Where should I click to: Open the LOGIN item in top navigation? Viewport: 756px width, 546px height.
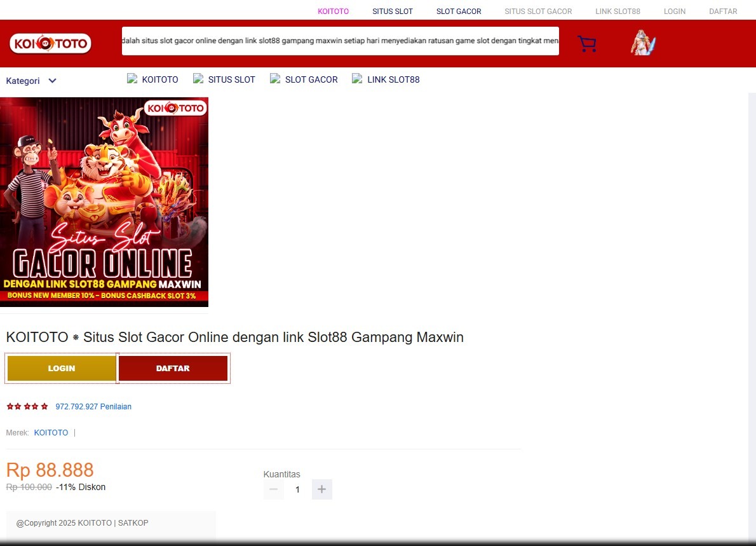[x=674, y=11]
